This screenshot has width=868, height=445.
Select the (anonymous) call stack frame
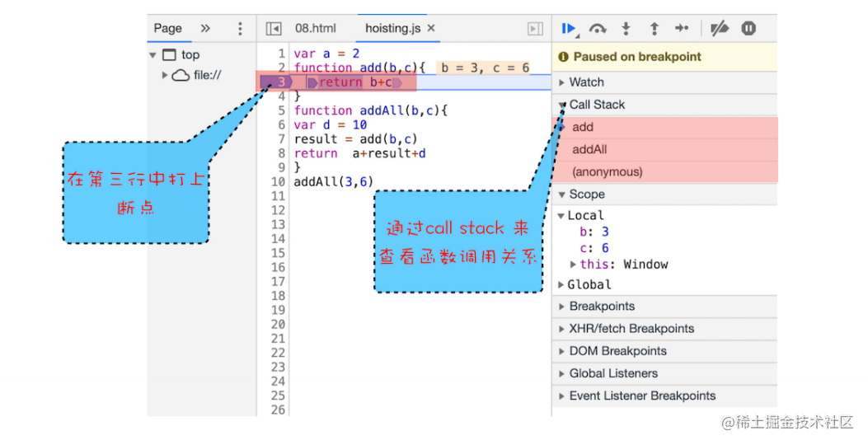click(607, 172)
